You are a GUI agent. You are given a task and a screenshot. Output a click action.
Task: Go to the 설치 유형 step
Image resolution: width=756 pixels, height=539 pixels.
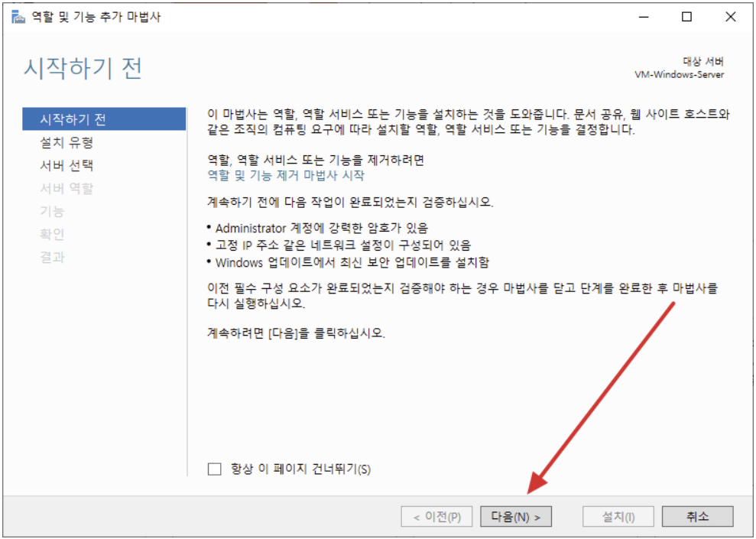point(67,142)
